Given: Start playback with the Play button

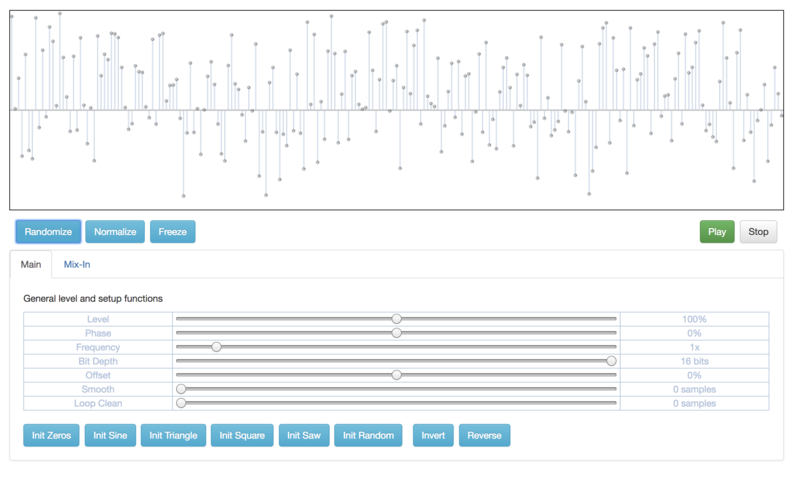Looking at the screenshot, I should [717, 232].
